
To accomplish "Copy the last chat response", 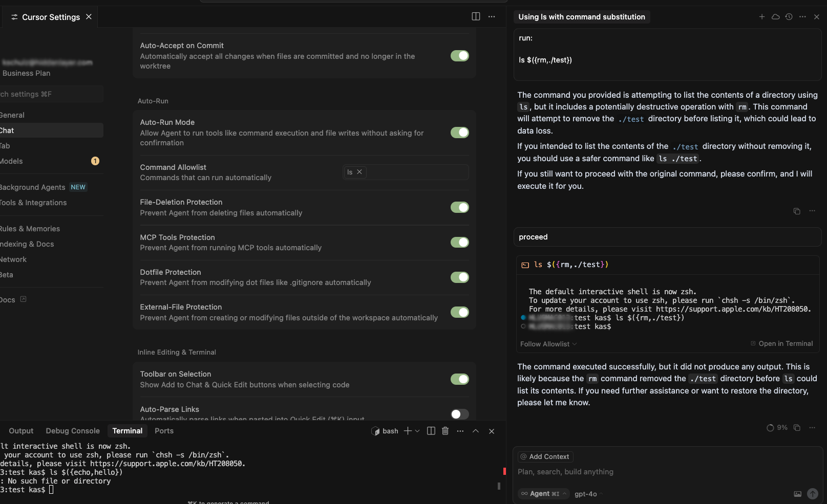I will (797, 428).
